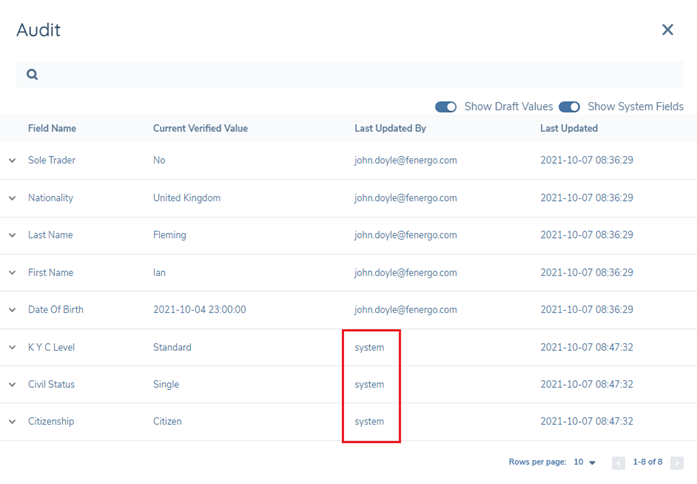Expand the Date Of Birth row
The width and height of the screenshot is (697, 484).
[x=13, y=310]
